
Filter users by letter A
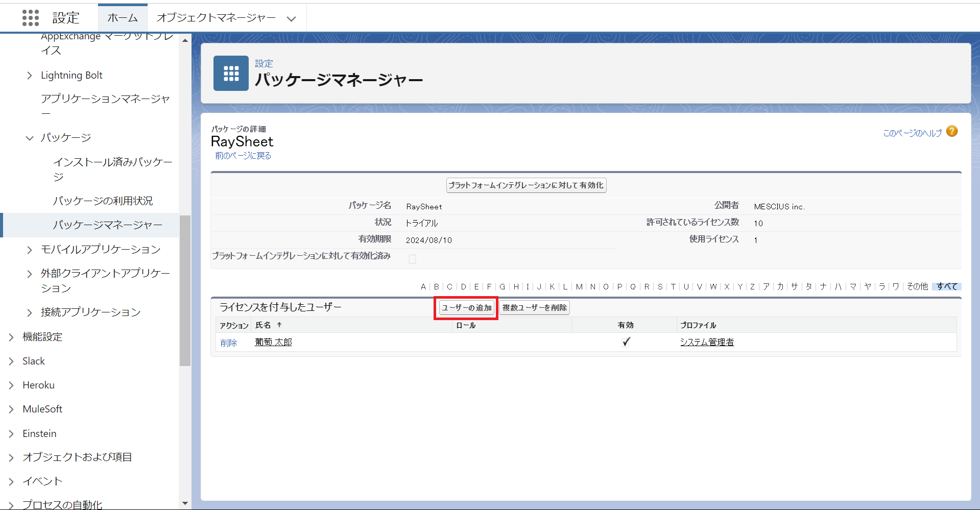coord(423,287)
